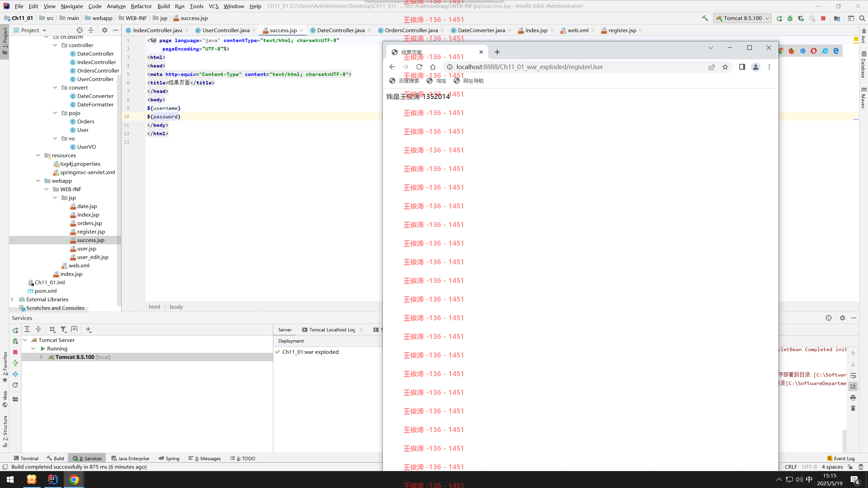868x488 pixels.
Task: Click the Windows Start button
Action: point(10,480)
